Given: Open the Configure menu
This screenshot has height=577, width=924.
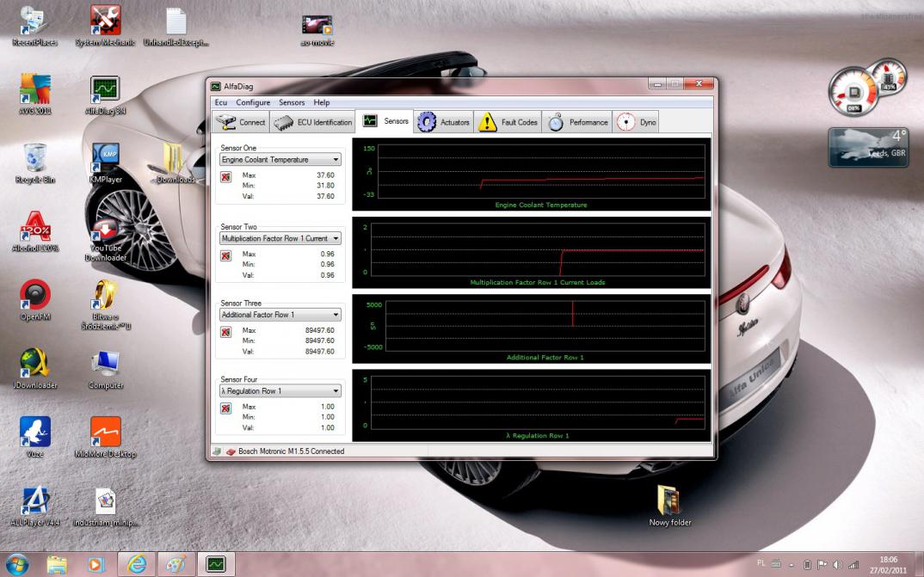Looking at the screenshot, I should pyautogui.click(x=253, y=102).
